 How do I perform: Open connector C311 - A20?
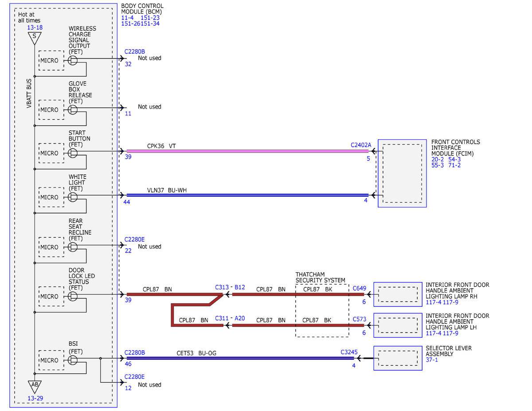[x=230, y=318]
